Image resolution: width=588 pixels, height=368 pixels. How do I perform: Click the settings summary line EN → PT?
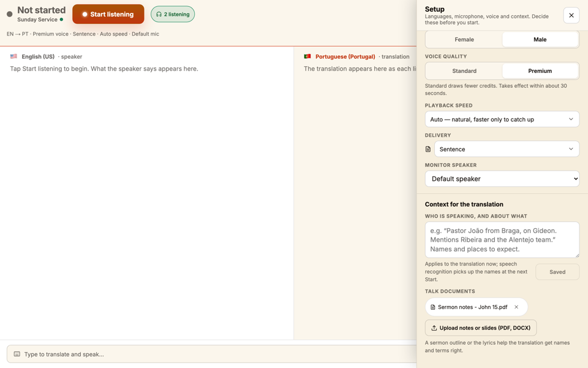(83, 34)
